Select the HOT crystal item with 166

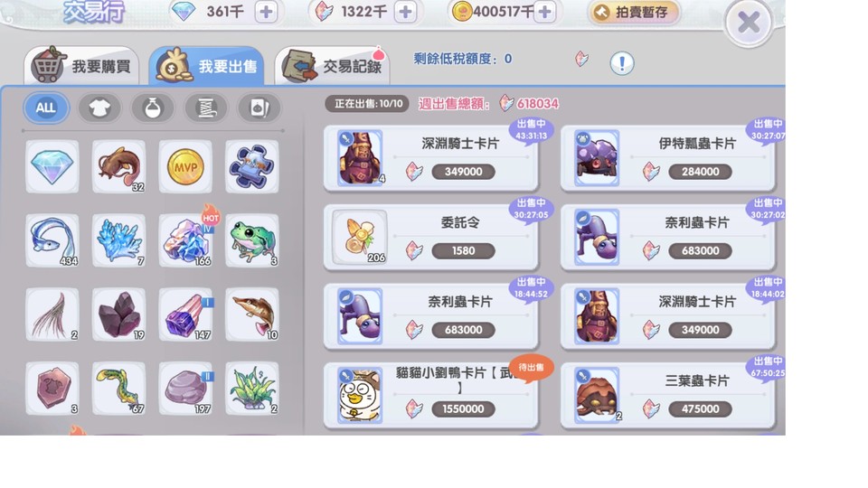185,240
